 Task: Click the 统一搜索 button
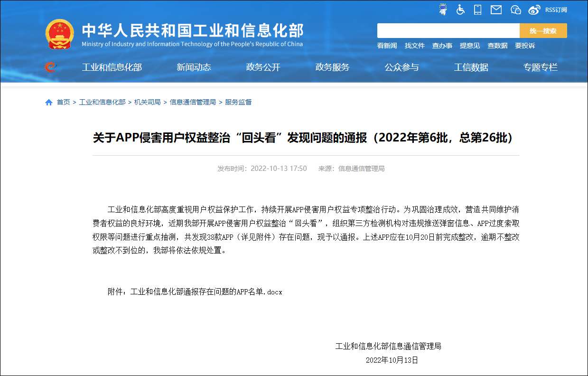[543, 31]
